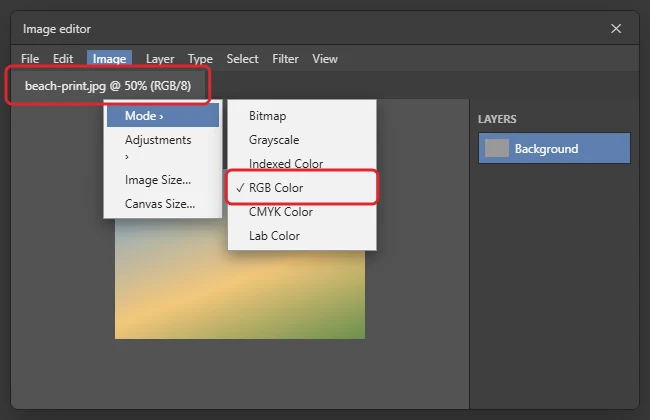Click the Background layer thumbnail

point(497,148)
